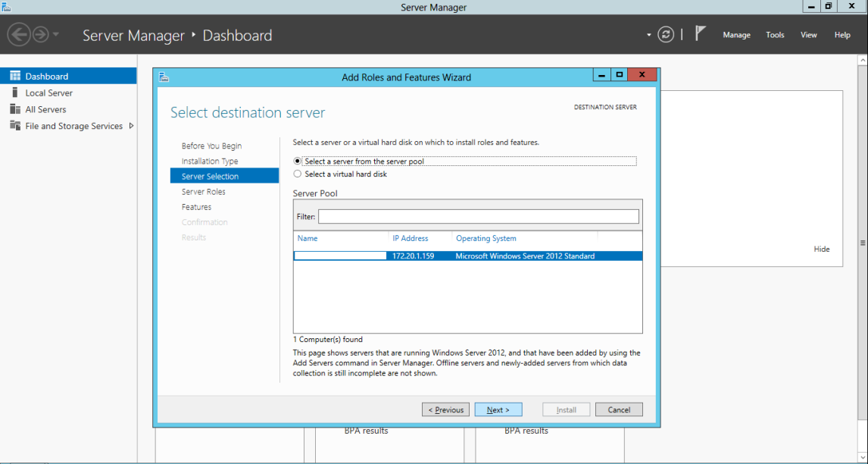868x464 pixels.
Task: Open the View menu
Action: [808, 35]
